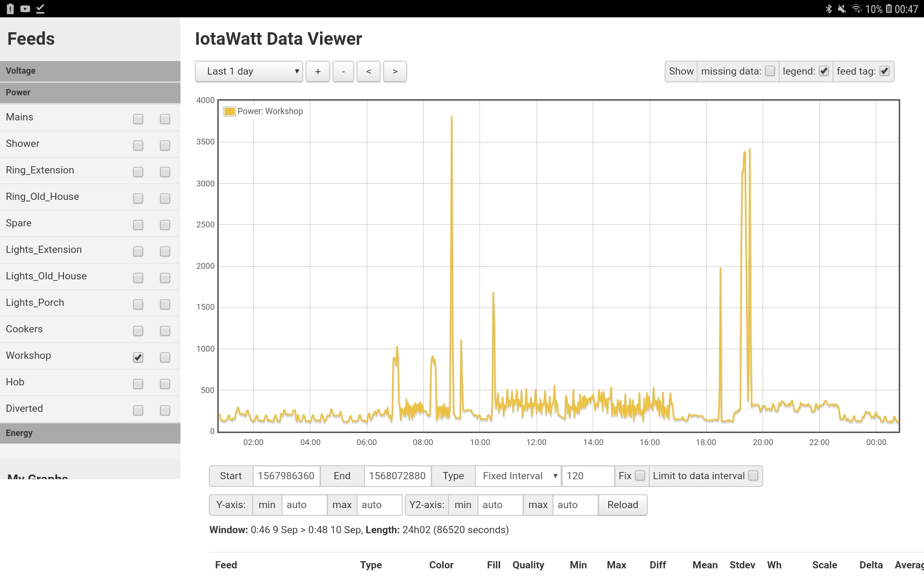This screenshot has width=924, height=578.
Task: Tick Lights_Extension right checkbox
Action: tap(165, 251)
